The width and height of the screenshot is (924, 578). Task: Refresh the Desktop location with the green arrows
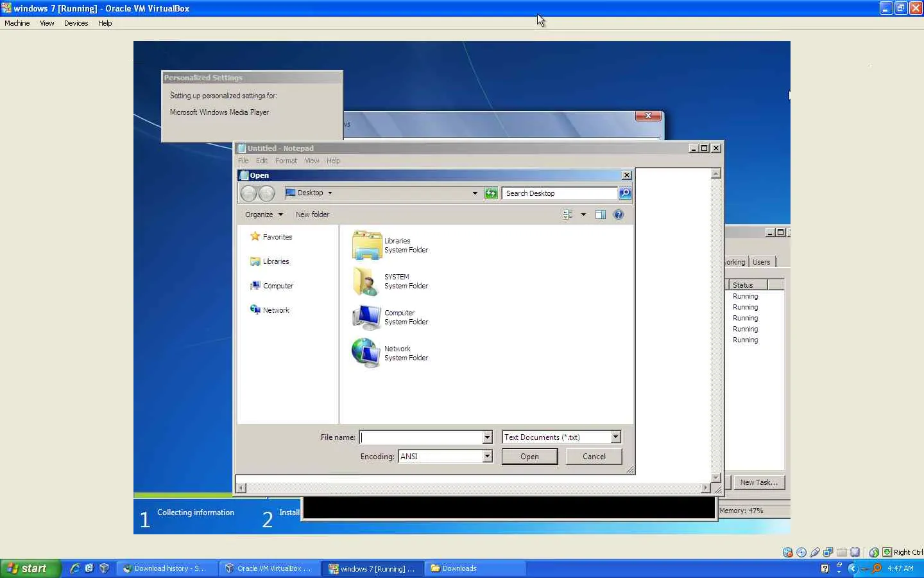tap(491, 193)
